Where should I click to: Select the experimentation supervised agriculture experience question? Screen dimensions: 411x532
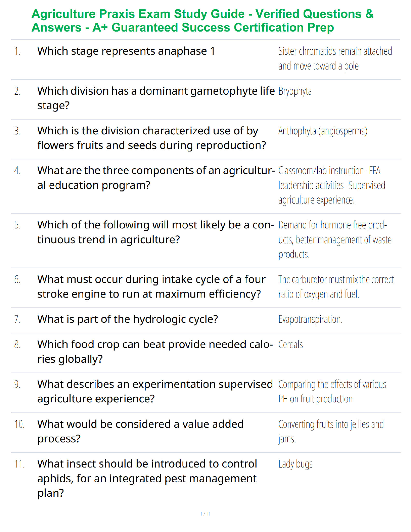(x=155, y=391)
